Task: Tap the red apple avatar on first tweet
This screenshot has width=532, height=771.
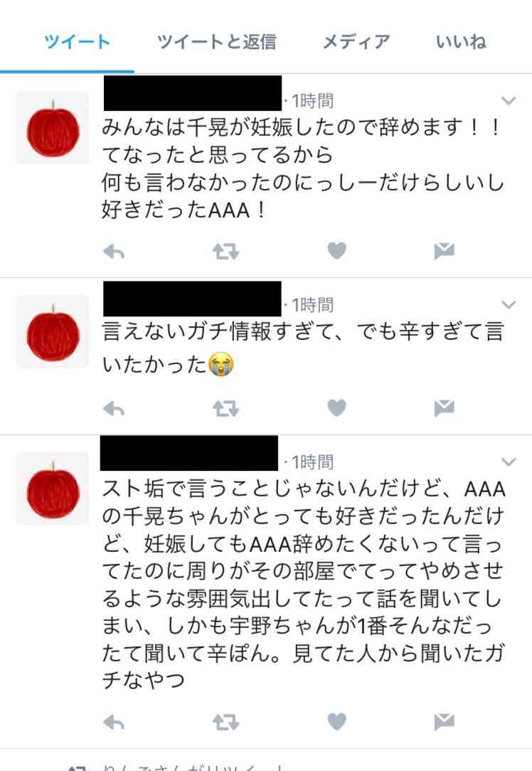Action: coord(53,127)
